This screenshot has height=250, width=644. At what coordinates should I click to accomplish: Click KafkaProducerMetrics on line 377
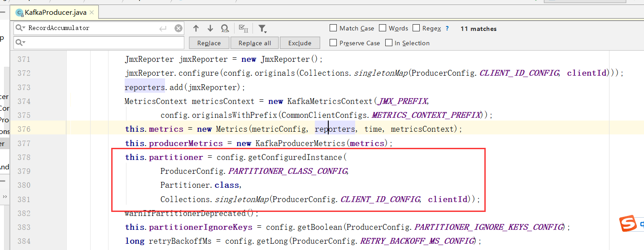pos(300,143)
